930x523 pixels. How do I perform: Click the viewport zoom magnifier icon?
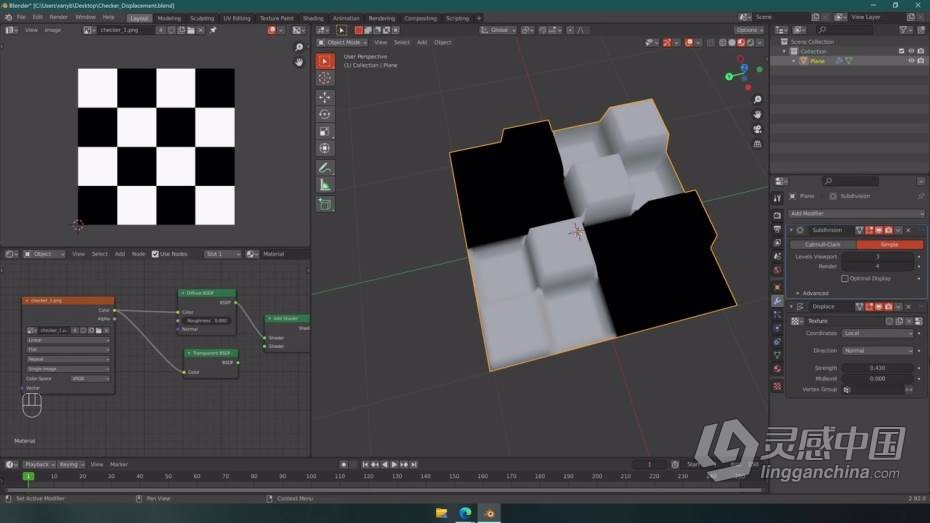757,100
